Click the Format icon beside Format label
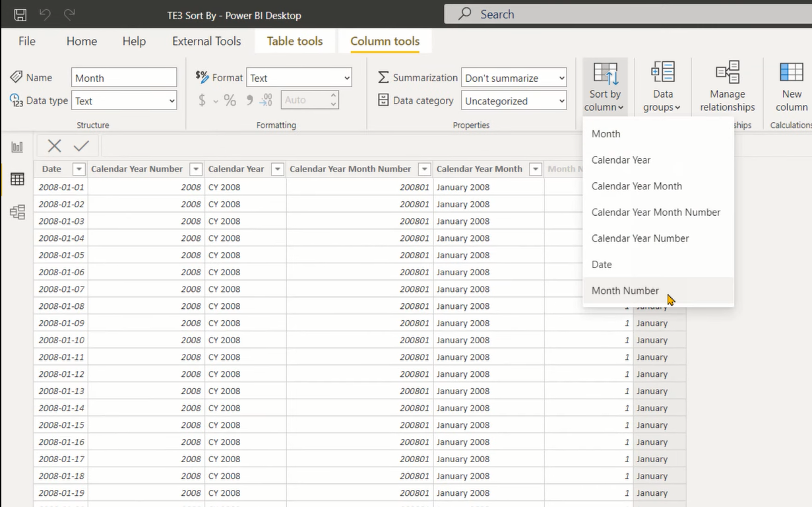The image size is (812, 507). [203, 77]
